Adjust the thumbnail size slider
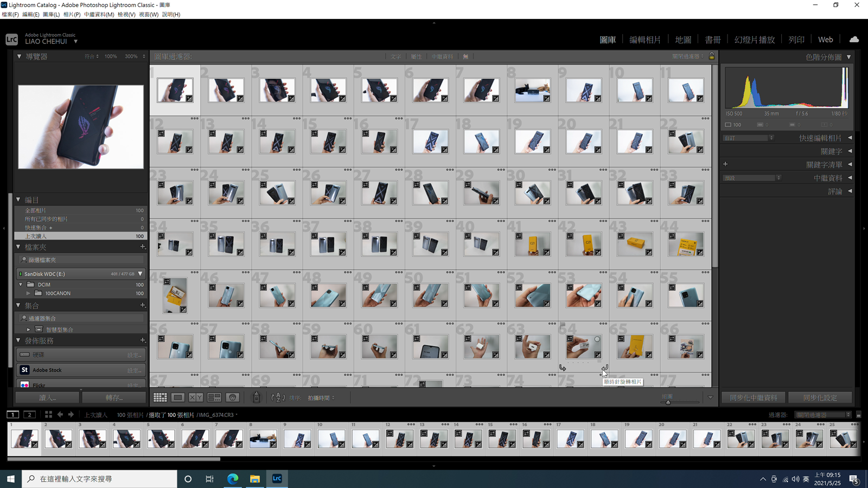The height and width of the screenshot is (488, 868). click(668, 402)
